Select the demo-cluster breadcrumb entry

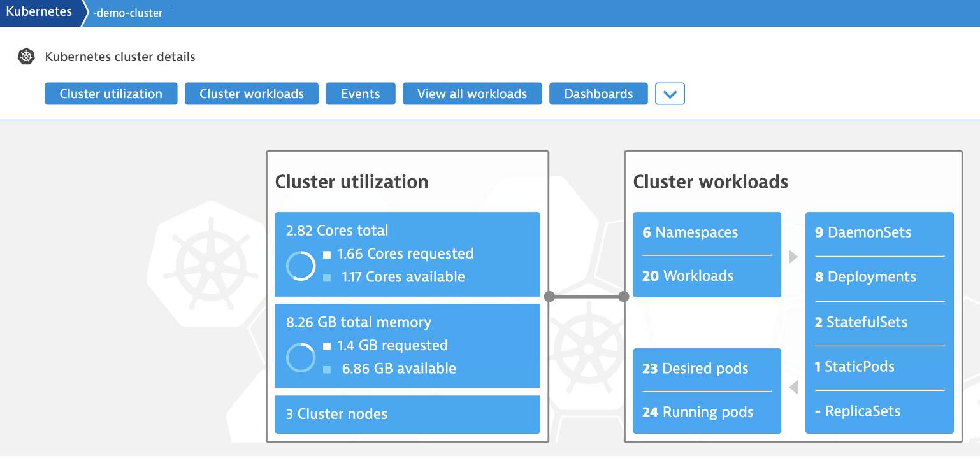click(127, 13)
